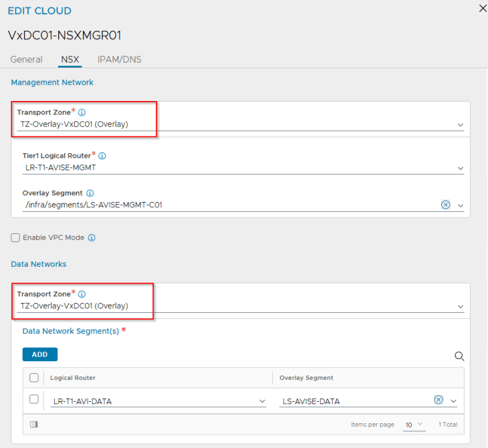
Task: Check the LR-T1-AVI-DATA row checkbox
Action: 34,399
